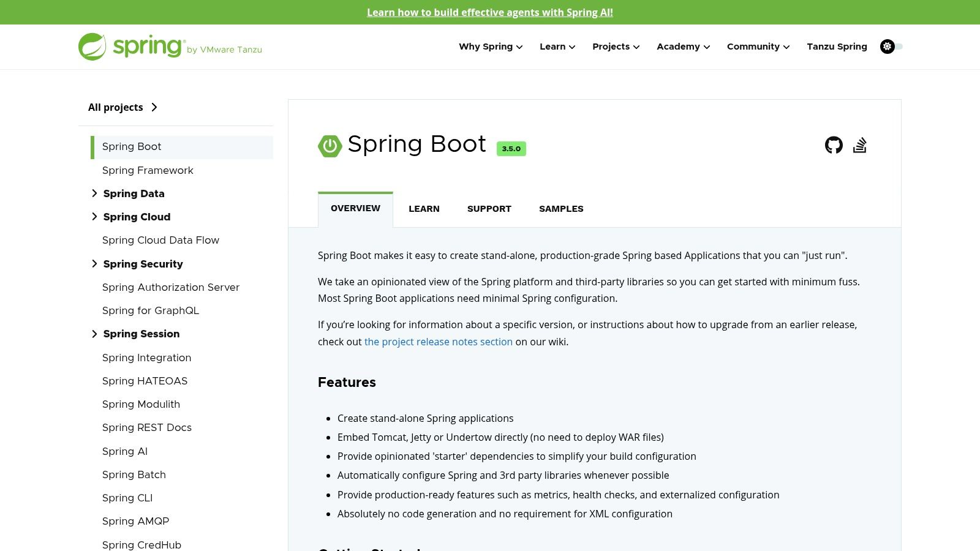Go to Tanzu Spring page
Image resolution: width=980 pixels, height=551 pixels.
pyautogui.click(x=837, y=47)
